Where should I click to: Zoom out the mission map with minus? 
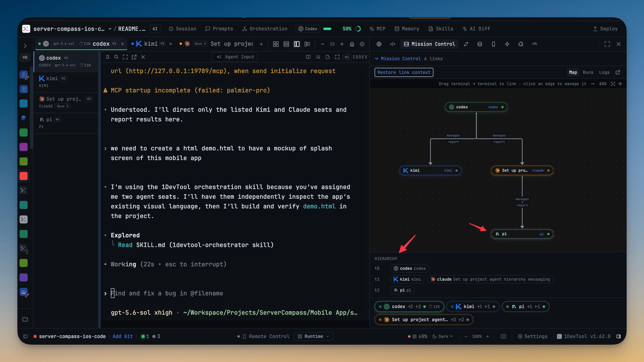[593, 84]
